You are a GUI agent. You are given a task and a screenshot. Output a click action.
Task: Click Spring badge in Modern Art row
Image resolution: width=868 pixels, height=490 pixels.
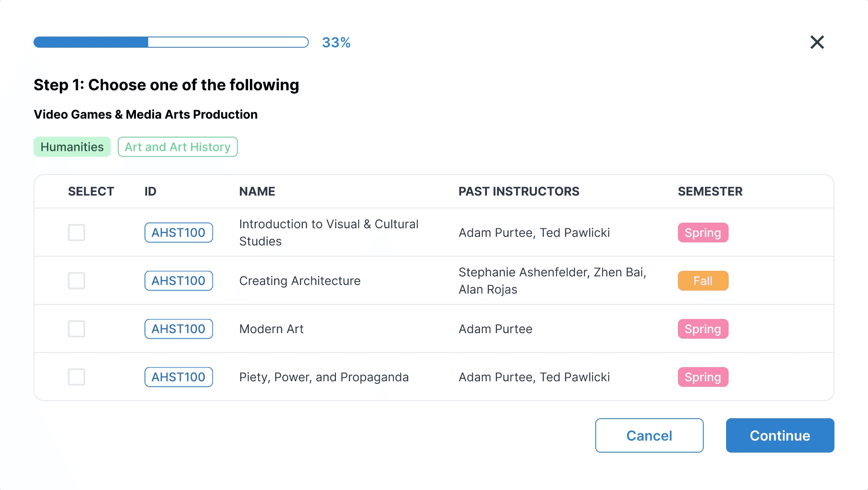click(x=703, y=329)
